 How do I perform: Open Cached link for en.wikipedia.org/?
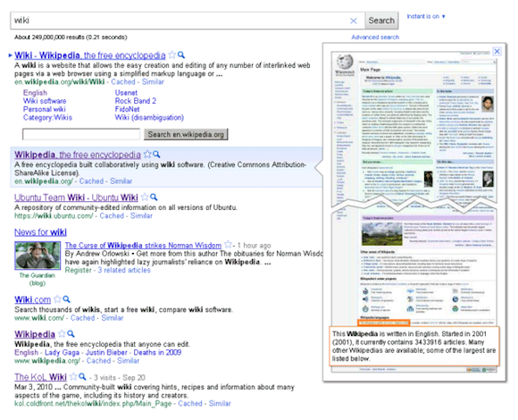point(91,181)
